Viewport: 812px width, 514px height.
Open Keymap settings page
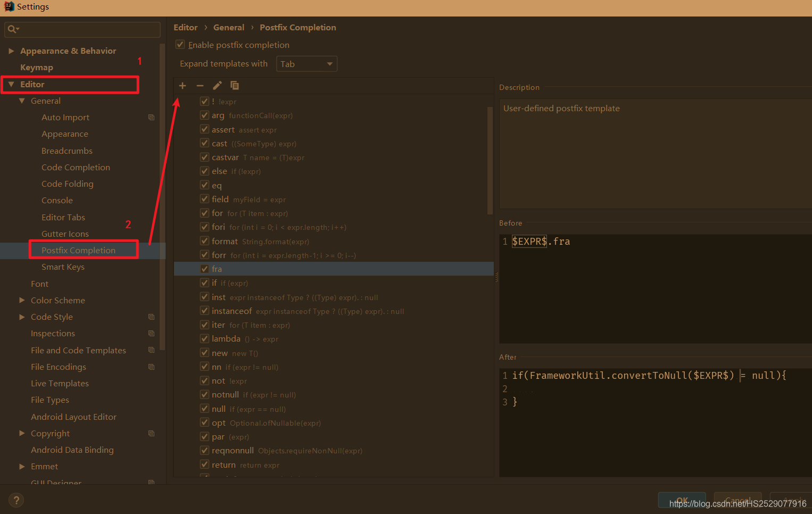click(x=37, y=68)
